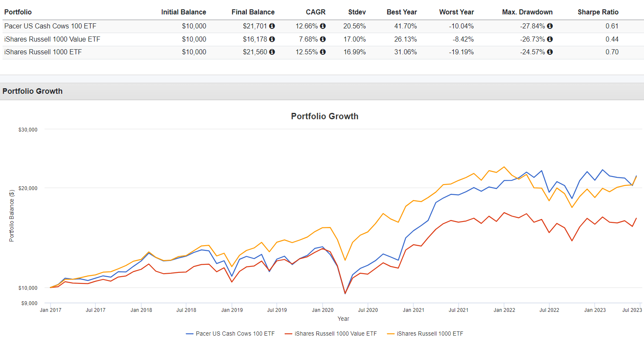Click the $9,000 y-axis label
Screen dimensions: 644x342
coord(29,303)
